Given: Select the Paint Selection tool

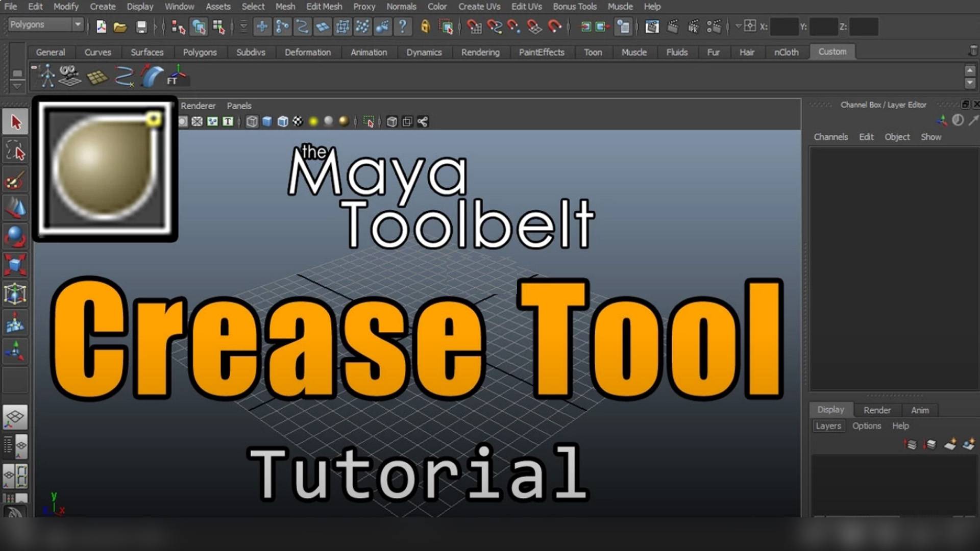Looking at the screenshot, I should [16, 180].
